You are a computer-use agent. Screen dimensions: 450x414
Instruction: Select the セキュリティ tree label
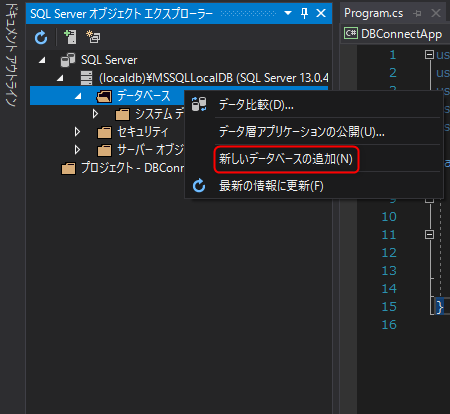point(143,132)
